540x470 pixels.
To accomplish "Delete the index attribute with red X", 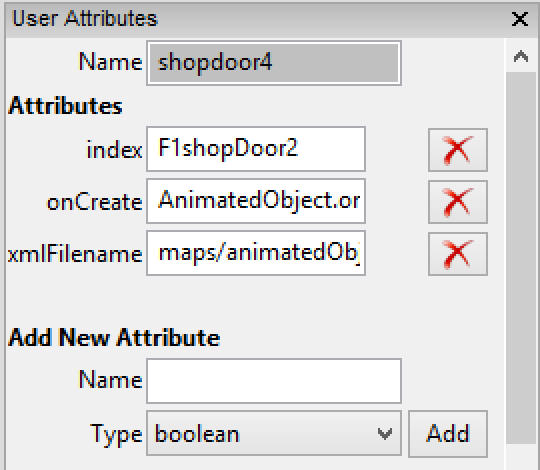I will [458, 150].
